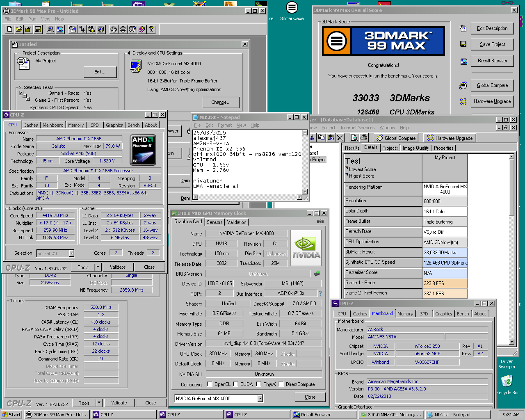
Task: Click Global Compare in Result Browser toolbar
Action: tap(396, 138)
